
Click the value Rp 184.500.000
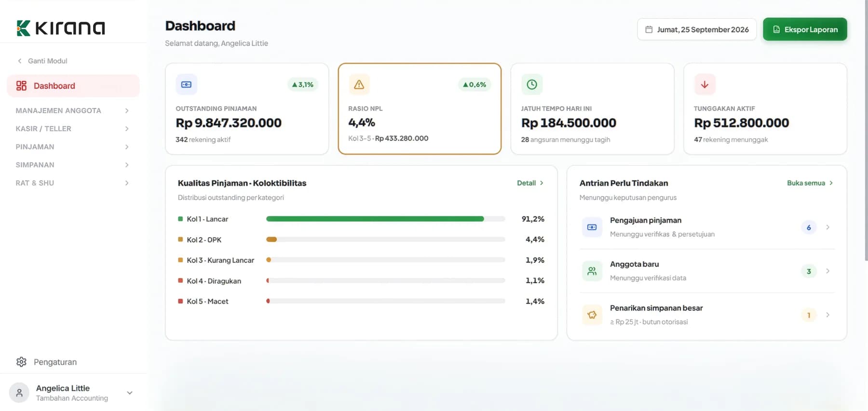tap(569, 123)
